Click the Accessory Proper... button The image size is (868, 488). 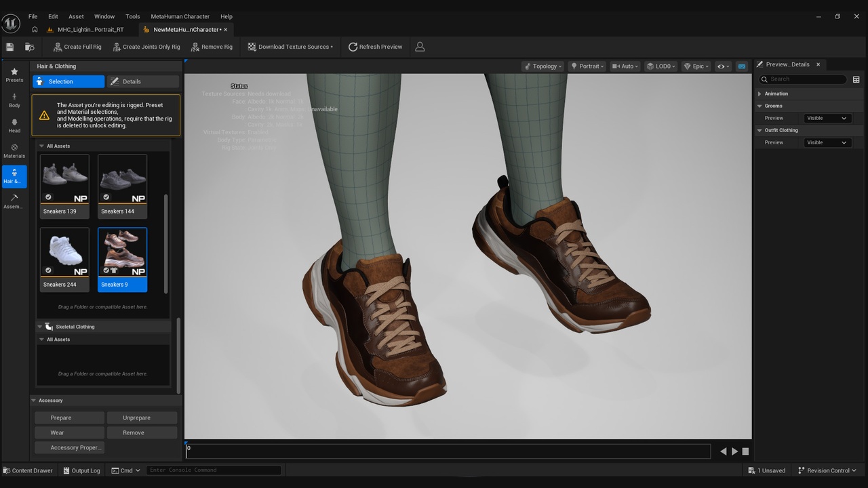click(x=69, y=447)
